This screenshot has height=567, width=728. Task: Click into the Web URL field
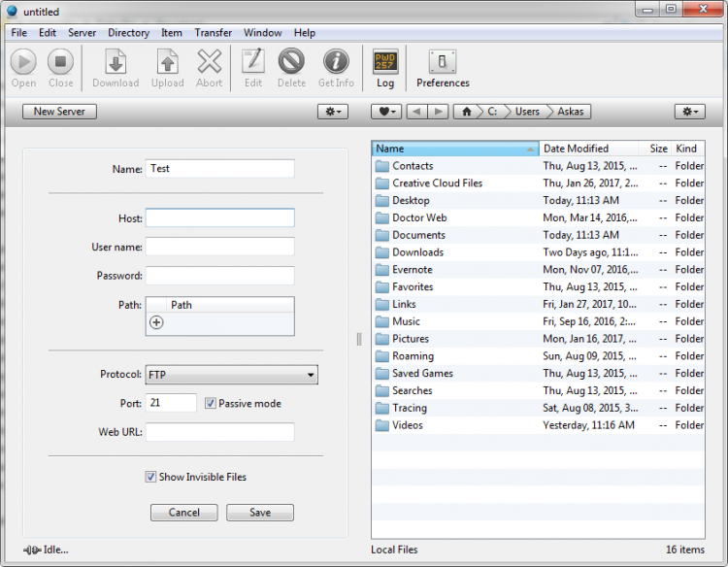tap(220, 432)
